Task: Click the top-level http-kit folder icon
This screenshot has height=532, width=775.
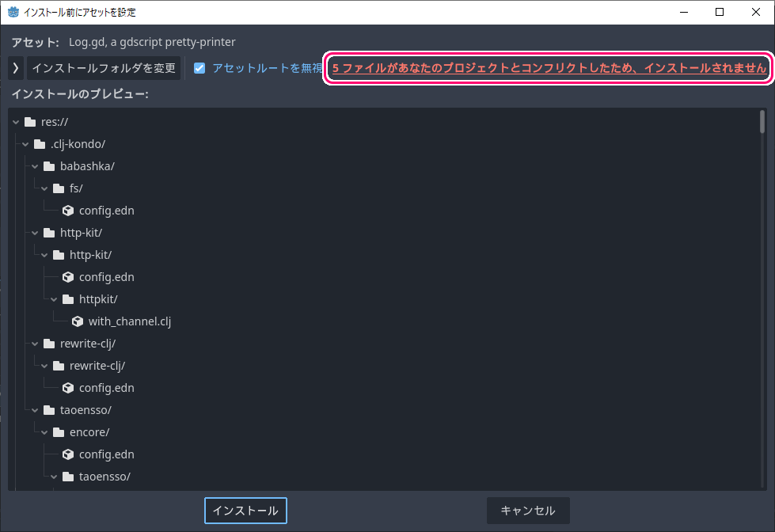Action: point(49,233)
